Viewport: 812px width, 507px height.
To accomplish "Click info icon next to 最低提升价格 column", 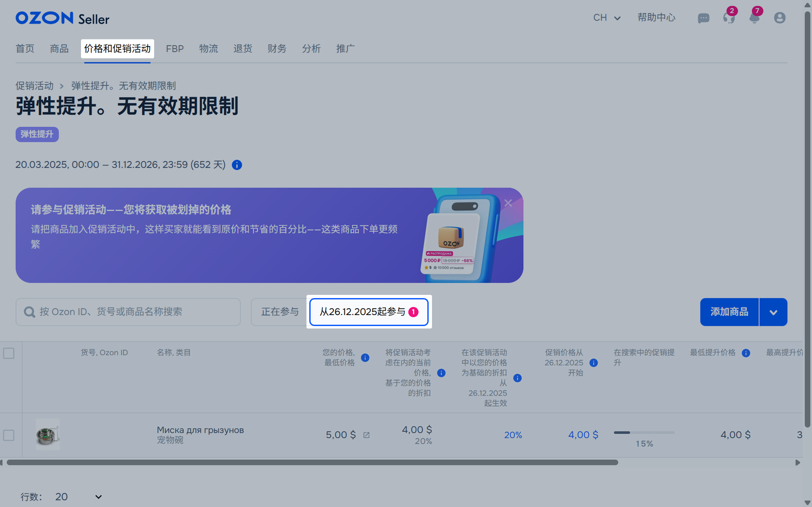I will click(x=746, y=353).
